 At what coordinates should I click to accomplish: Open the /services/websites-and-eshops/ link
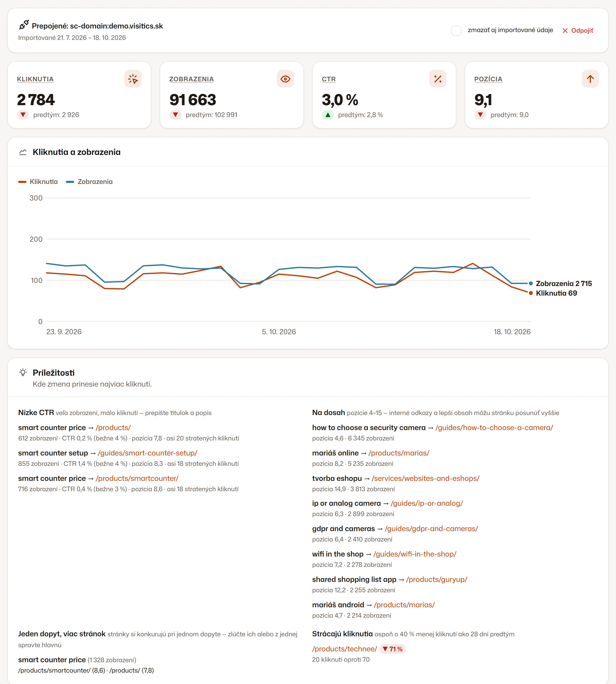click(425, 478)
